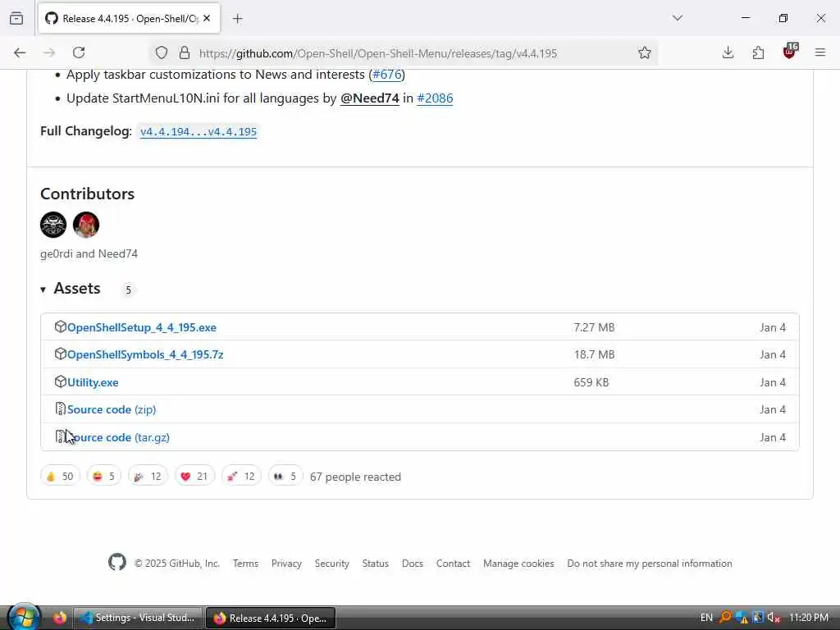Open the Contact footer link
Image resolution: width=840 pixels, height=630 pixels.
[453, 564]
